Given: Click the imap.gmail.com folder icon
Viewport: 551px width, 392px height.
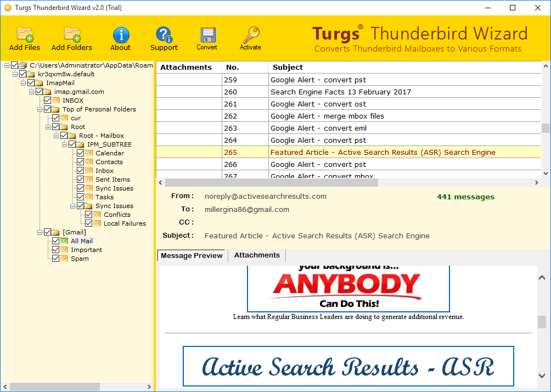Looking at the screenshot, I should [47, 92].
